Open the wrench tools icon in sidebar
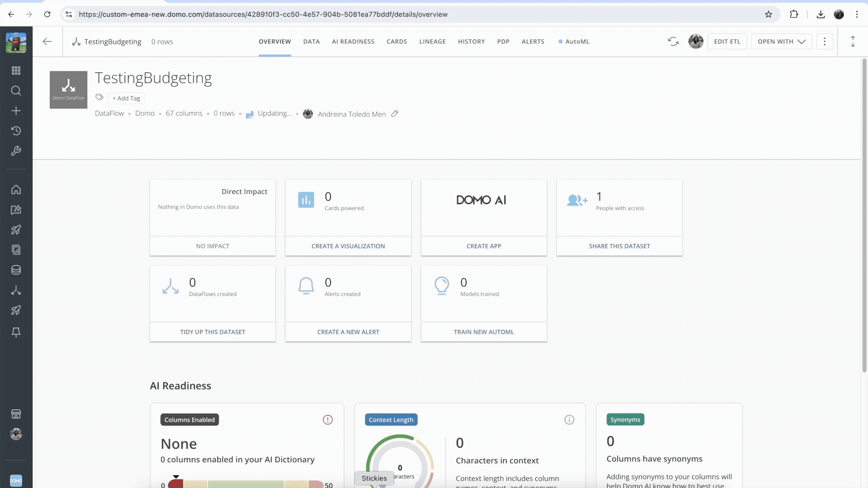Viewport: 868px width, 488px height. (x=16, y=151)
